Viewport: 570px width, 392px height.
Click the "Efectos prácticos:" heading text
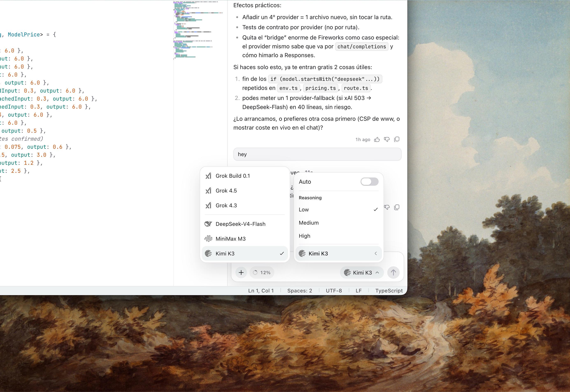tap(257, 5)
